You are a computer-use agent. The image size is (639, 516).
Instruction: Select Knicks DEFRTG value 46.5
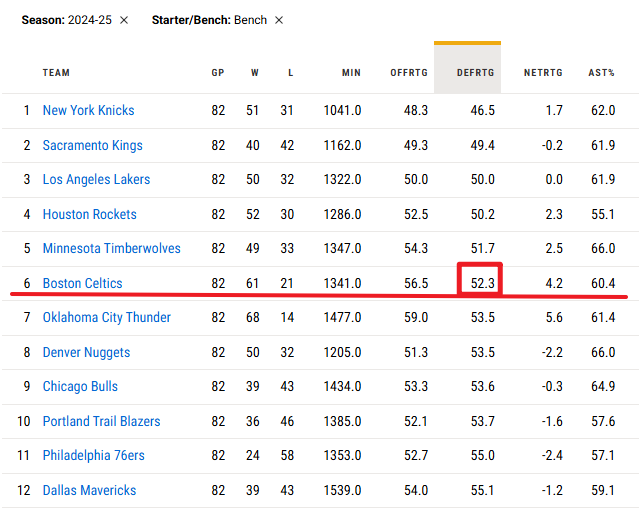483,110
